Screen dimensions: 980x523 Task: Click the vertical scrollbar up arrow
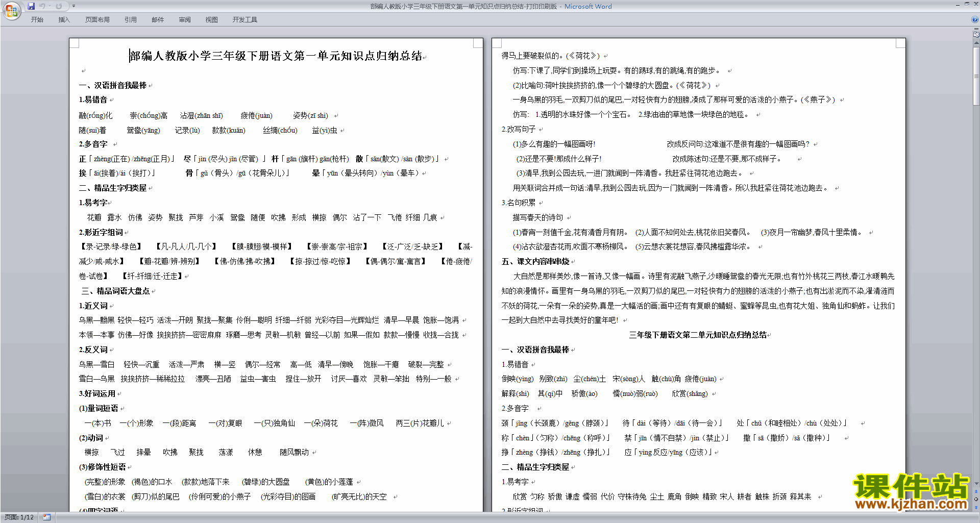point(976,43)
